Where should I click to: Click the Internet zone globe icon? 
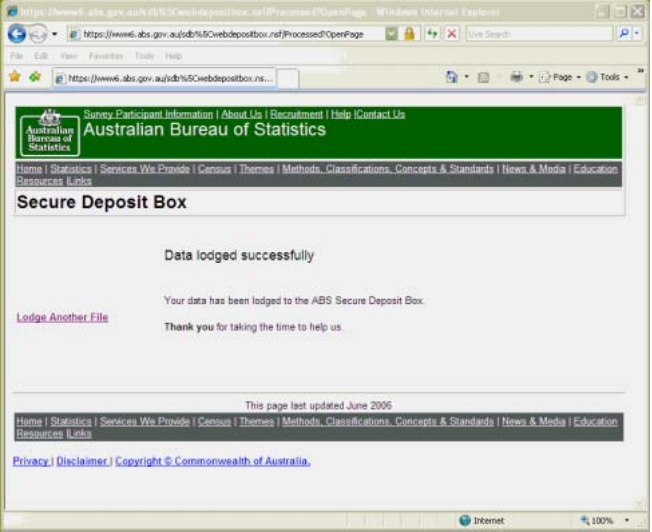[465, 520]
